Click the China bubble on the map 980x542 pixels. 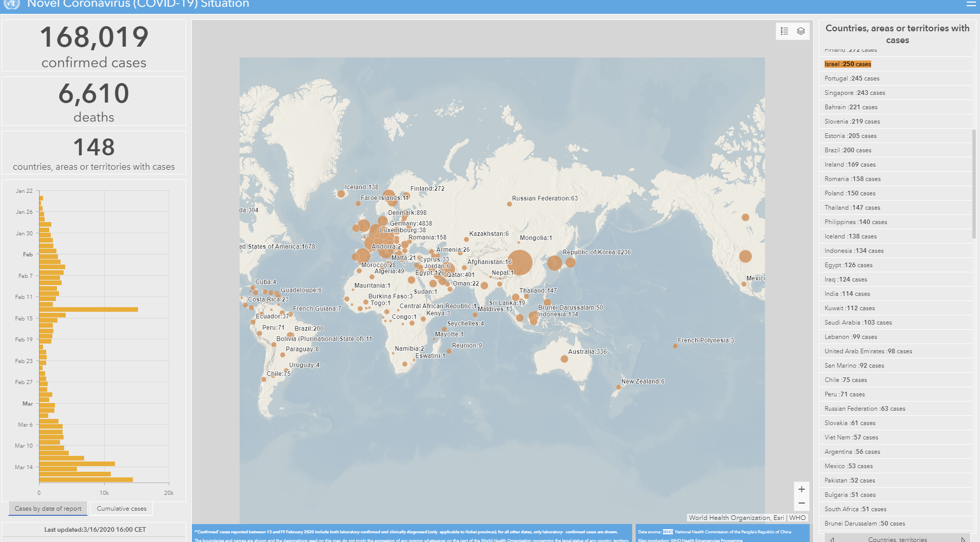(520, 263)
